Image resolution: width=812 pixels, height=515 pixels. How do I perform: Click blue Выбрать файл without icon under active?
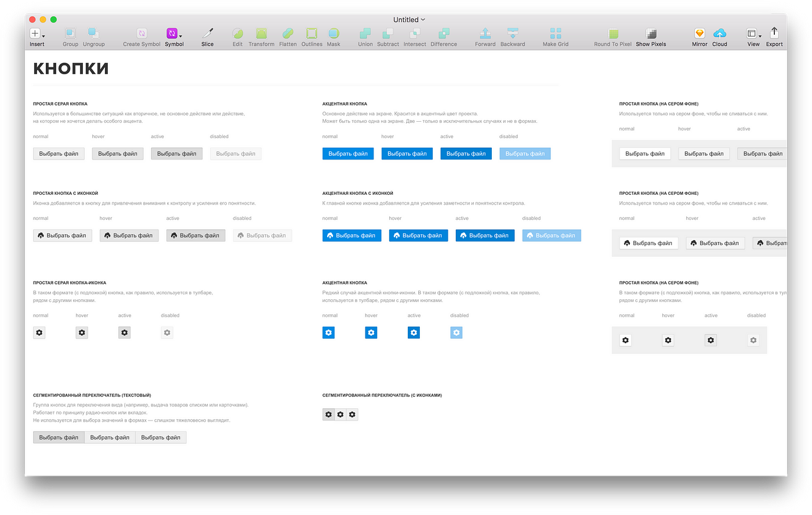pyautogui.click(x=466, y=154)
